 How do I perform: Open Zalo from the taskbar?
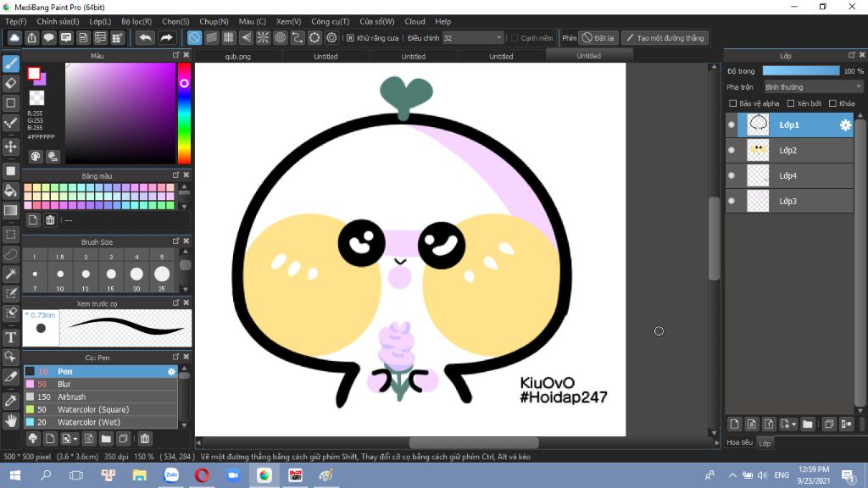171,475
